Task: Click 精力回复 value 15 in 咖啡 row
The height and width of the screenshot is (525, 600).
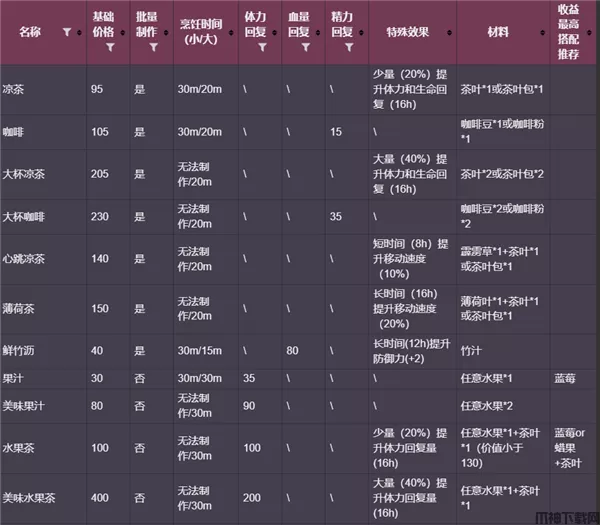Action: 336,132
